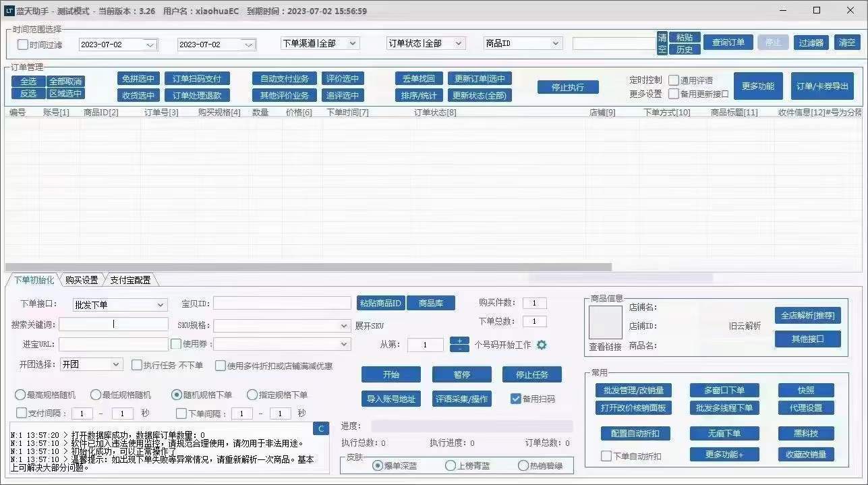Click the 清空 button beside 粘贴/历史
The image size is (868, 485).
662,43
